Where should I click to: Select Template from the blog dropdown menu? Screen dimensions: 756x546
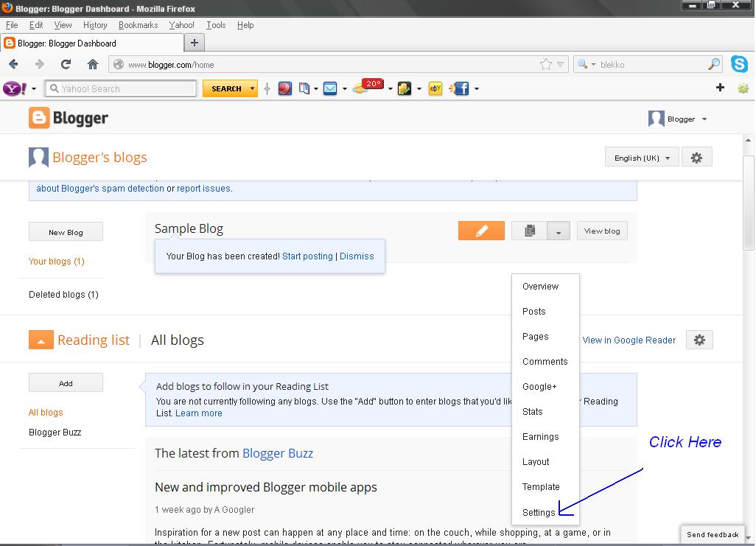pos(541,486)
